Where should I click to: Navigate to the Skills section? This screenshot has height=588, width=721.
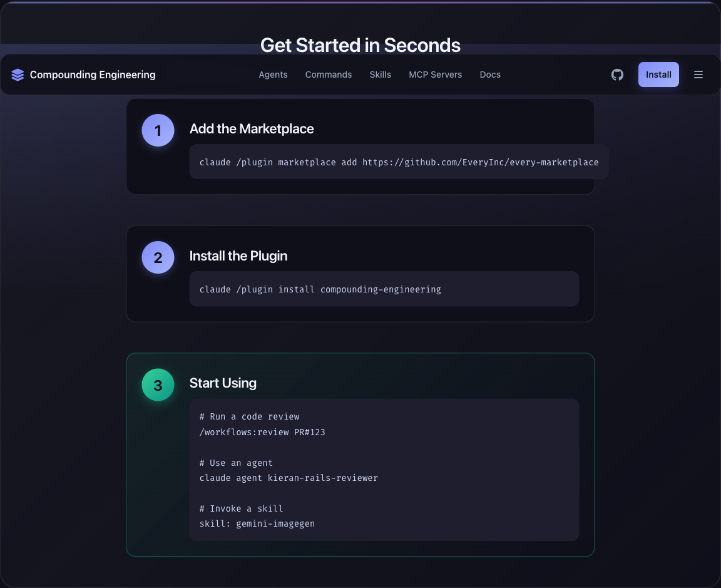click(380, 75)
